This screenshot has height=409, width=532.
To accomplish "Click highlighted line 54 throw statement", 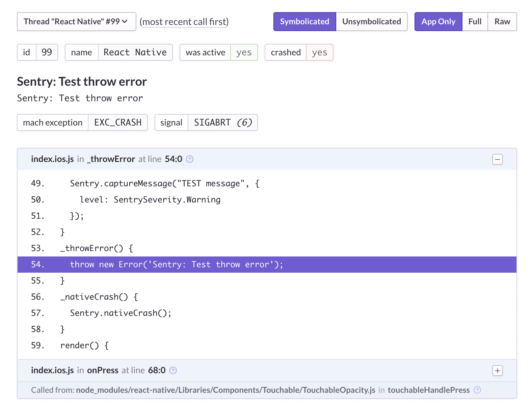I will pos(176,265).
